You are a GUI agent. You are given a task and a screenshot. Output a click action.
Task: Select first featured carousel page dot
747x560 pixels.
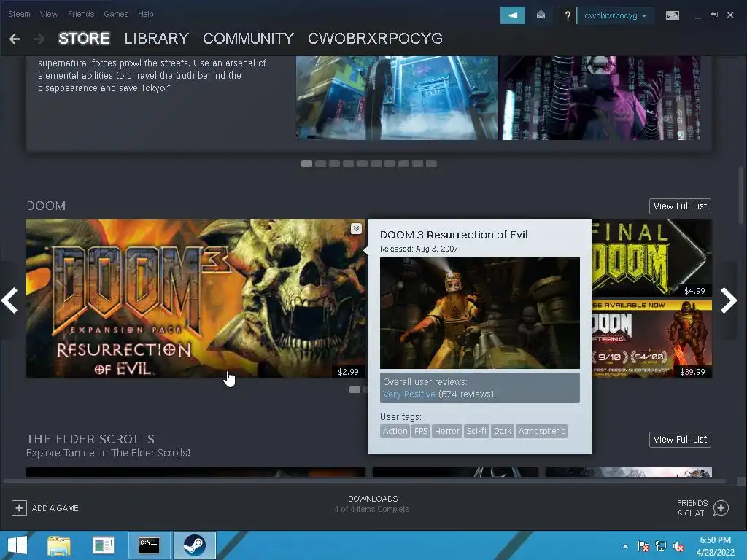[307, 164]
